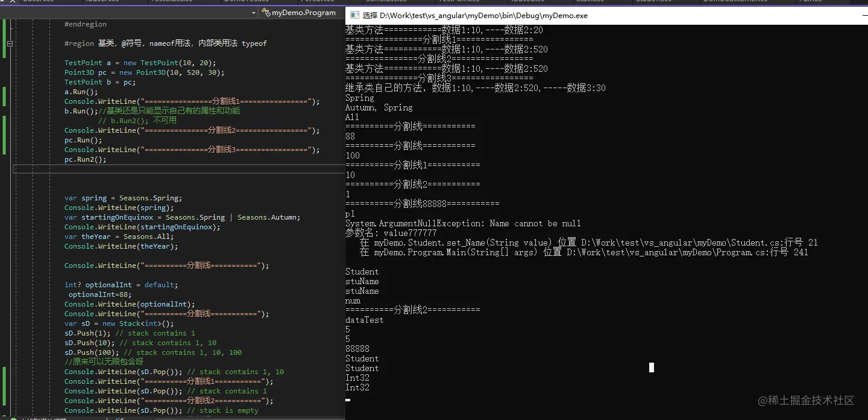The image size is (868, 420).
Task: Click the 'TestPoint b = pc;' code line
Action: tap(100, 82)
